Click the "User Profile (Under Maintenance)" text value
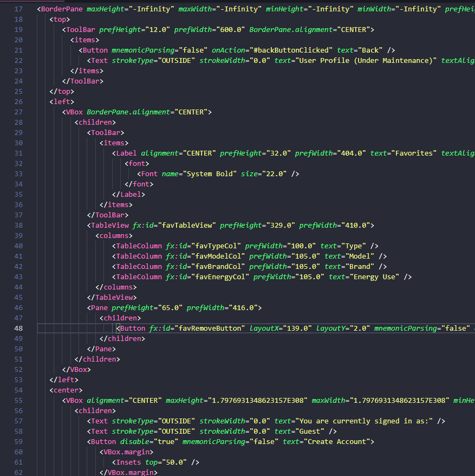 366,61
